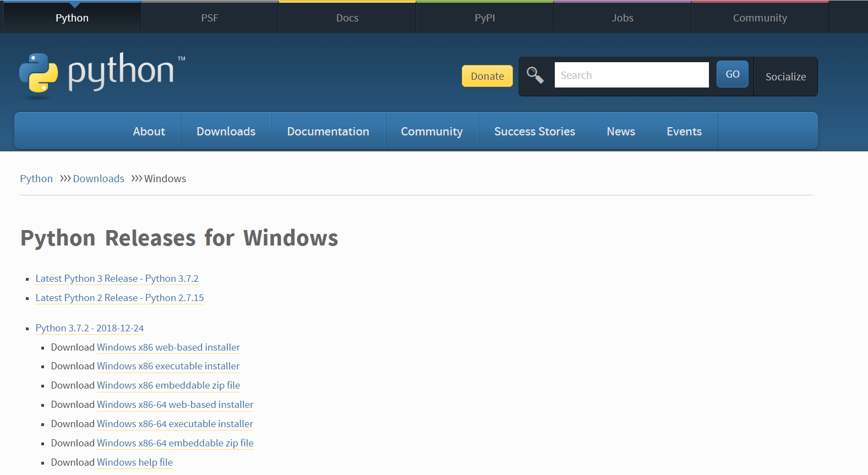868x475 pixels.
Task: Click the Python Releases for Windows heading
Action: pyautogui.click(x=179, y=238)
